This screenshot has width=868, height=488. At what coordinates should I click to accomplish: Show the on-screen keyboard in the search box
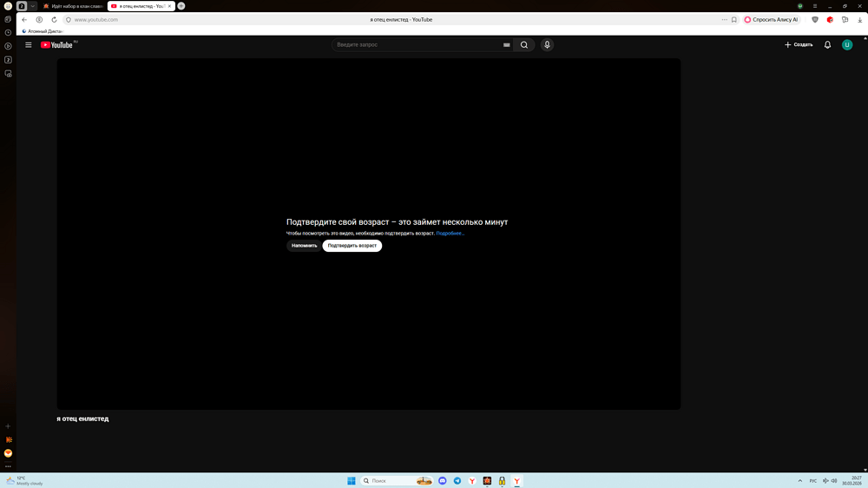click(506, 45)
